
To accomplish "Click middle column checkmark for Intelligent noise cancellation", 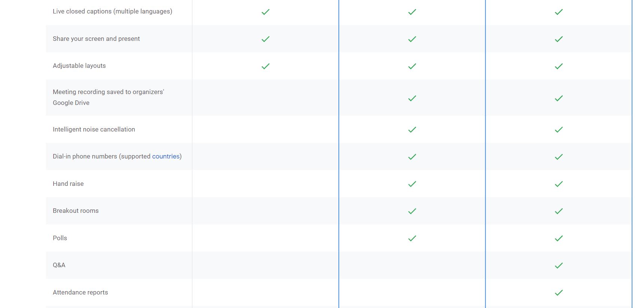I will pyautogui.click(x=412, y=130).
